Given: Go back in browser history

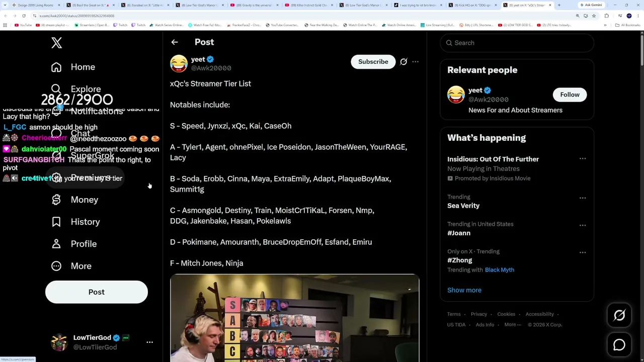Looking at the screenshot, I should point(6,16).
